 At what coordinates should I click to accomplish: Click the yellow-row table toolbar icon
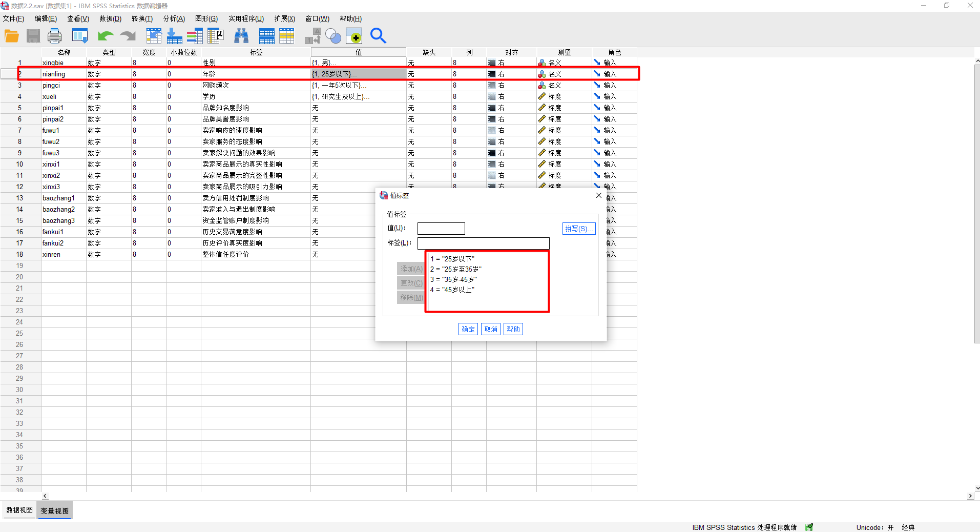coord(287,36)
